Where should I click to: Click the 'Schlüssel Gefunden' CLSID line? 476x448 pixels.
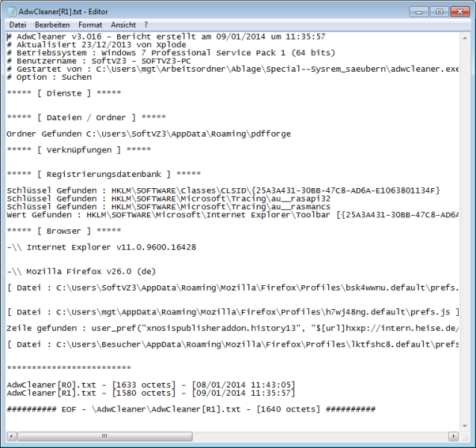point(223,190)
